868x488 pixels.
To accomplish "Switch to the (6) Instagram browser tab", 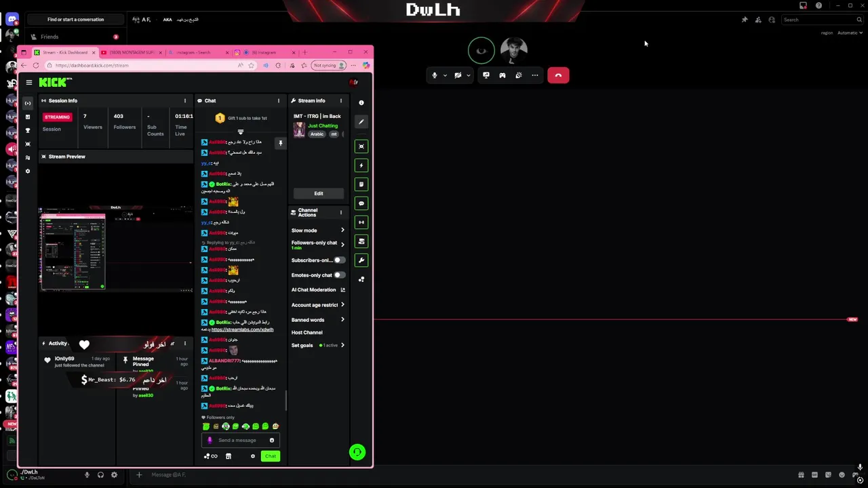I will 265,52.
